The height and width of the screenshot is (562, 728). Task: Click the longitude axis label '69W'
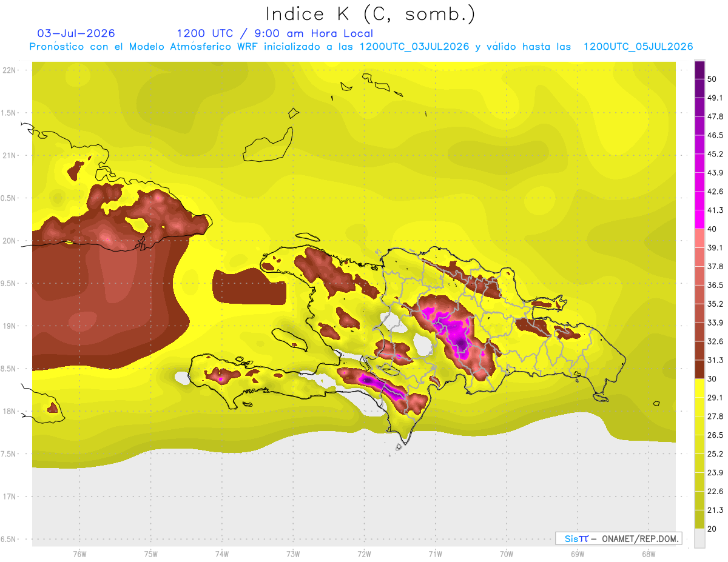coord(578,554)
